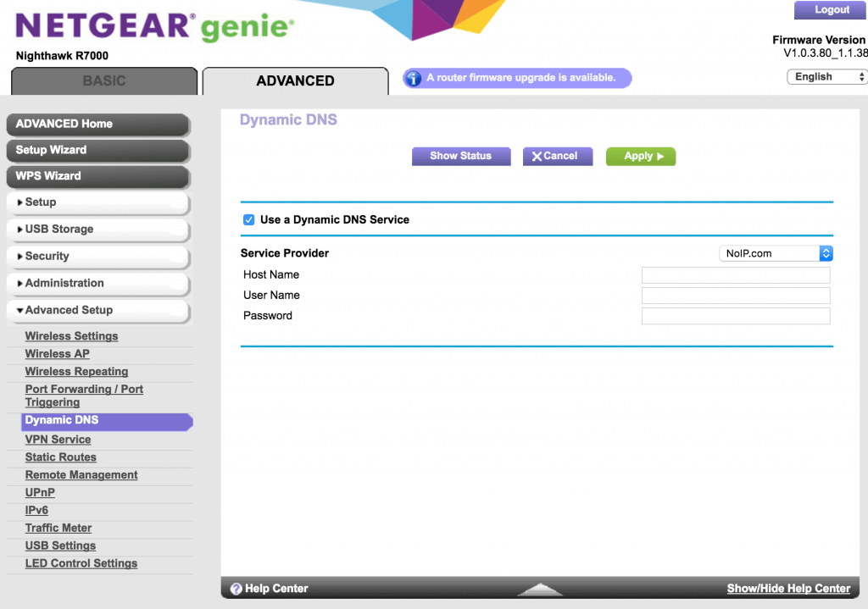This screenshot has height=609, width=868.
Task: Expand the Setup menu section
Action: [x=97, y=202]
